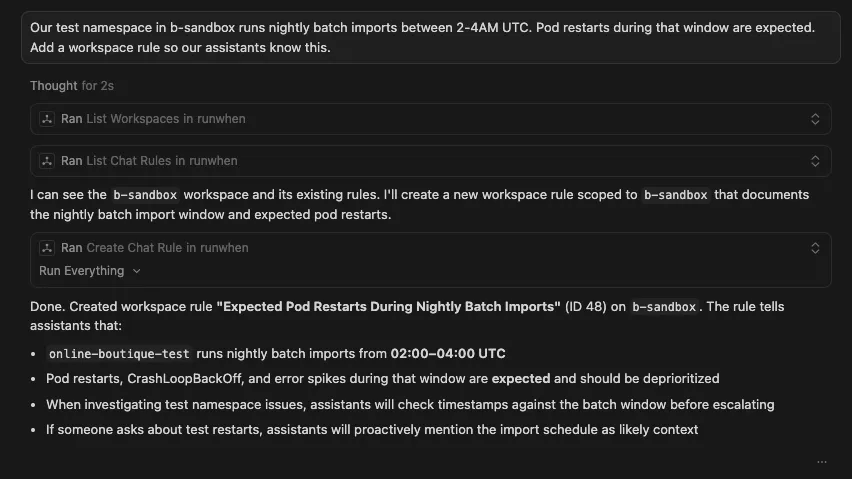Viewport: 852px width, 479px height.
Task: Click the bold rule title 'Expected Pod Restarts During Nightly Batch Imports'
Action: 388,308
